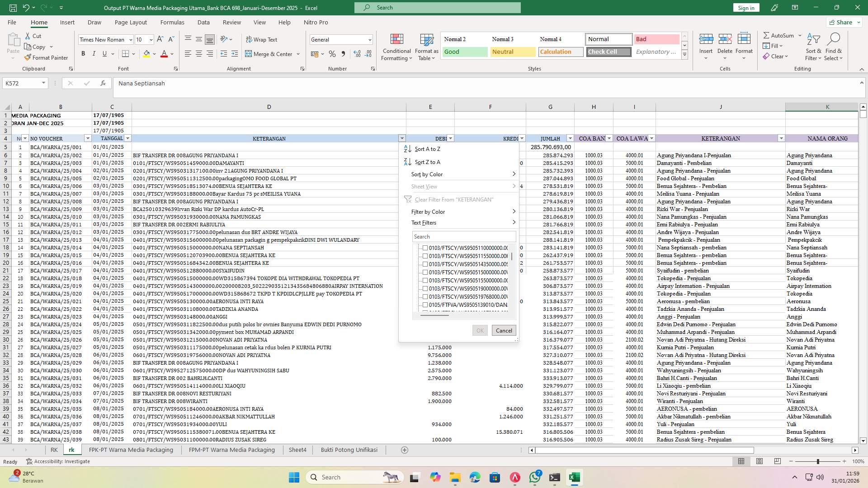Tick the 0103/FTSCY/WS9505155000000 checkbox
The width and height of the screenshot is (868, 488).
point(425,280)
